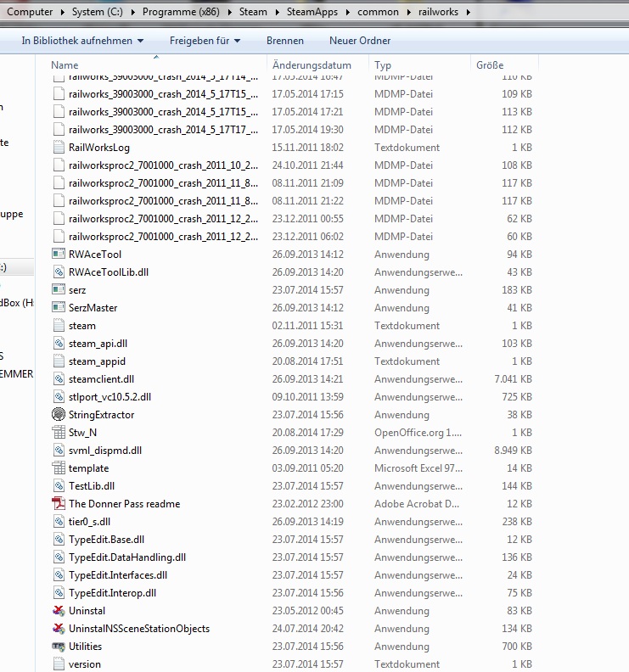
Task: Select the template Excel file icon
Action: [x=59, y=468]
